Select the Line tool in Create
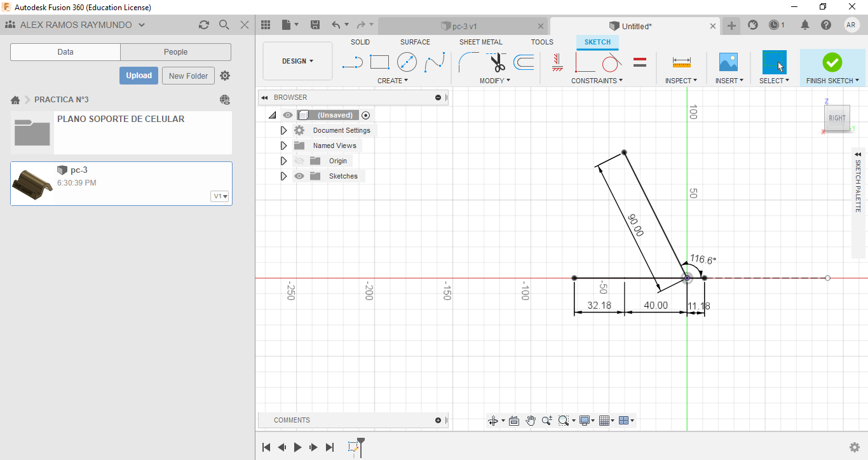868x460 pixels. (352, 62)
